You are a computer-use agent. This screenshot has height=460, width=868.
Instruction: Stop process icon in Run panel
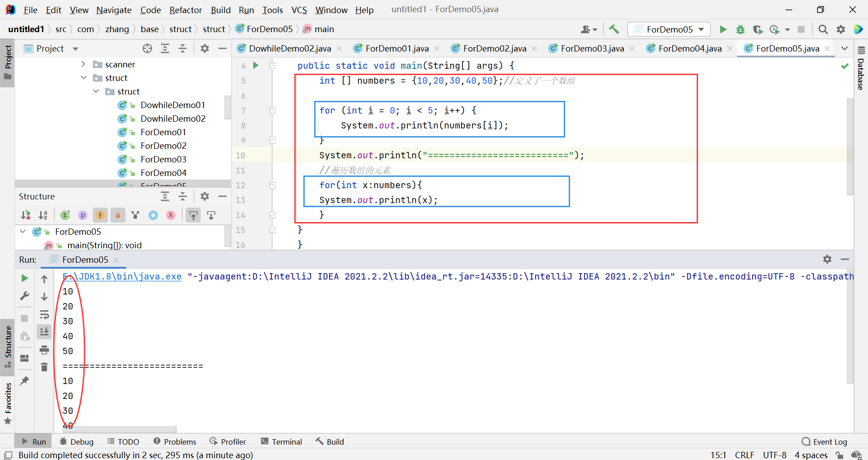coord(25,318)
